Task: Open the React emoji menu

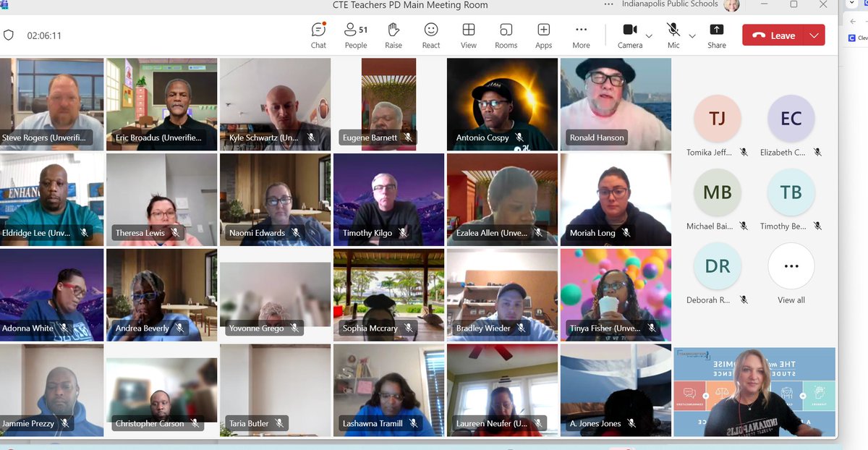Action: 431,35
